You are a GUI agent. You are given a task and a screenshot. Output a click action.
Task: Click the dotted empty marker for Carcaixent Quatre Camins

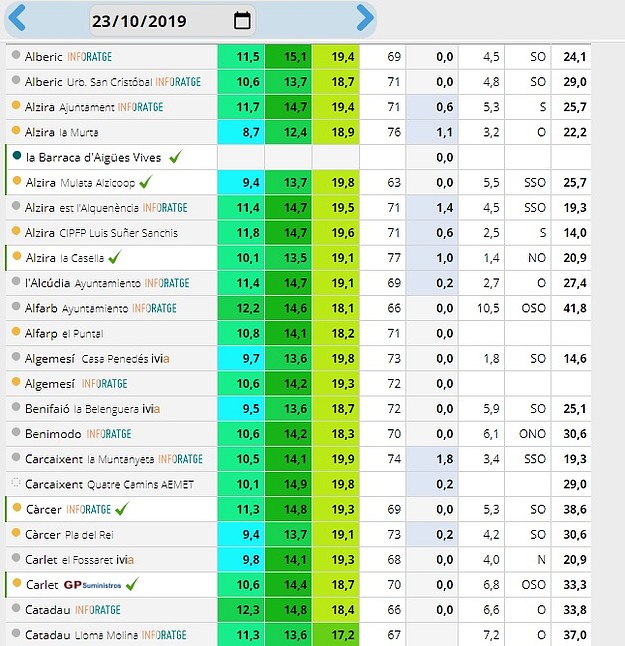[x=16, y=482]
